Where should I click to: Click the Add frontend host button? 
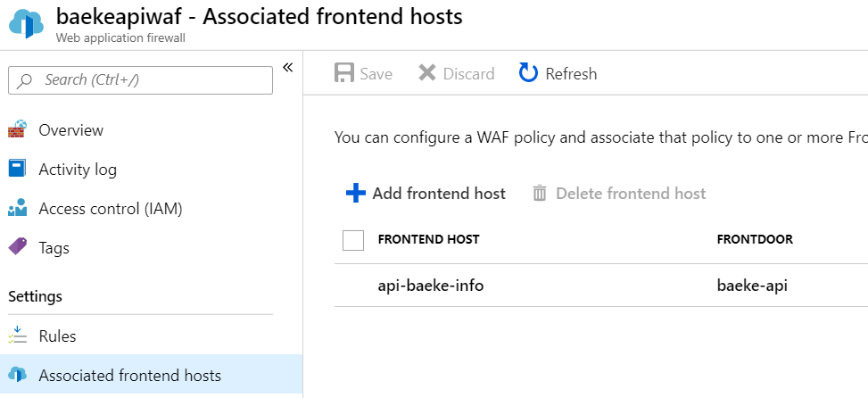[x=438, y=193]
